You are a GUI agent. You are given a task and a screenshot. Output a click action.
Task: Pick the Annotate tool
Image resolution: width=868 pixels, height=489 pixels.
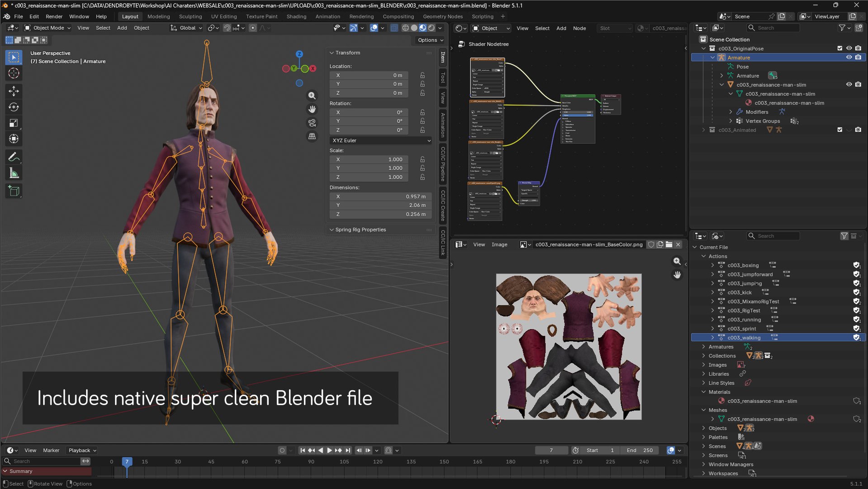[14, 157]
